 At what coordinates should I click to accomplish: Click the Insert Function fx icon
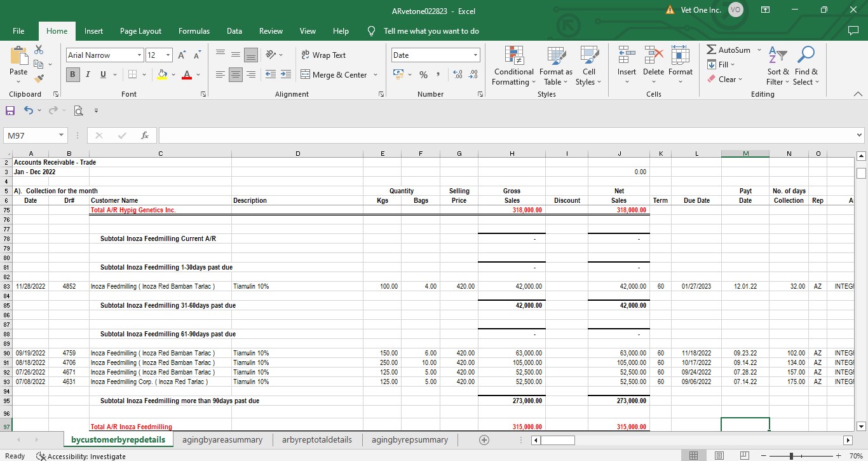[x=145, y=135]
